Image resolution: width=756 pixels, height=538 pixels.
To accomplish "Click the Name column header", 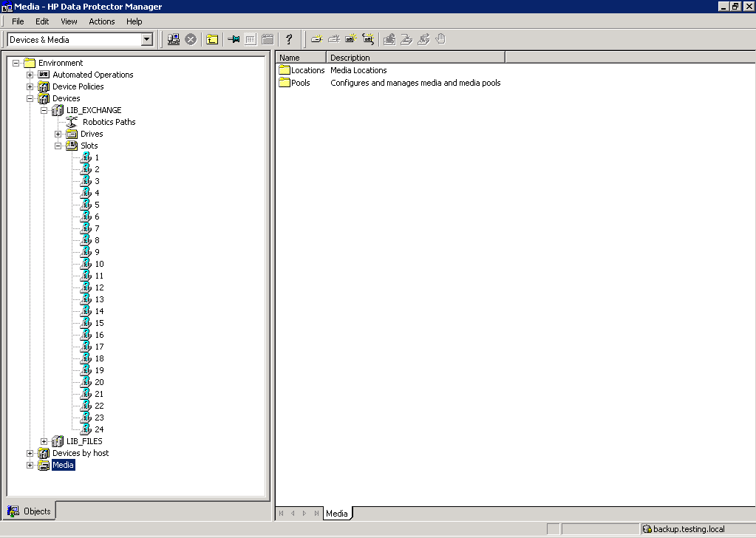I will click(300, 58).
